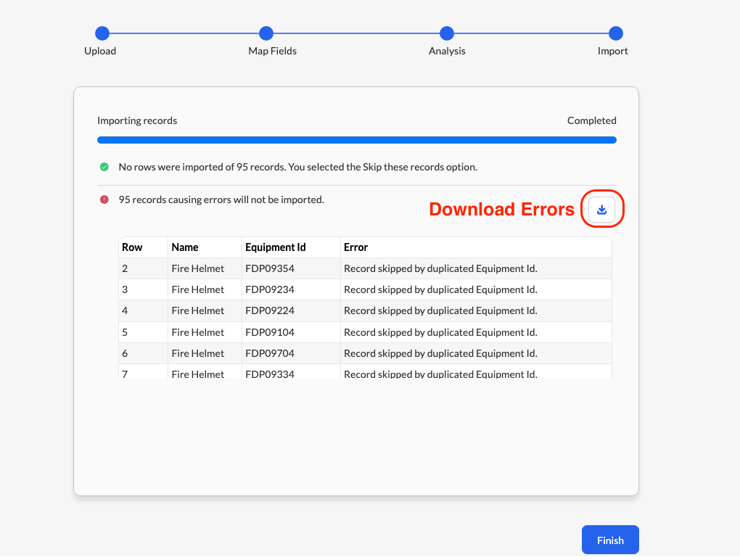Click the green success checkmark icon
Screen dimensions: 740x560
click(x=104, y=167)
